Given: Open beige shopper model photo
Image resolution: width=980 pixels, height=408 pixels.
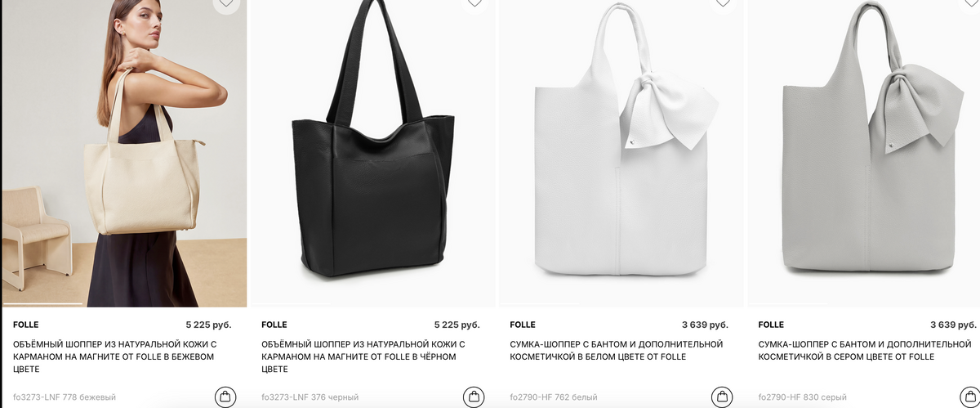Looking at the screenshot, I should (x=124, y=153).
